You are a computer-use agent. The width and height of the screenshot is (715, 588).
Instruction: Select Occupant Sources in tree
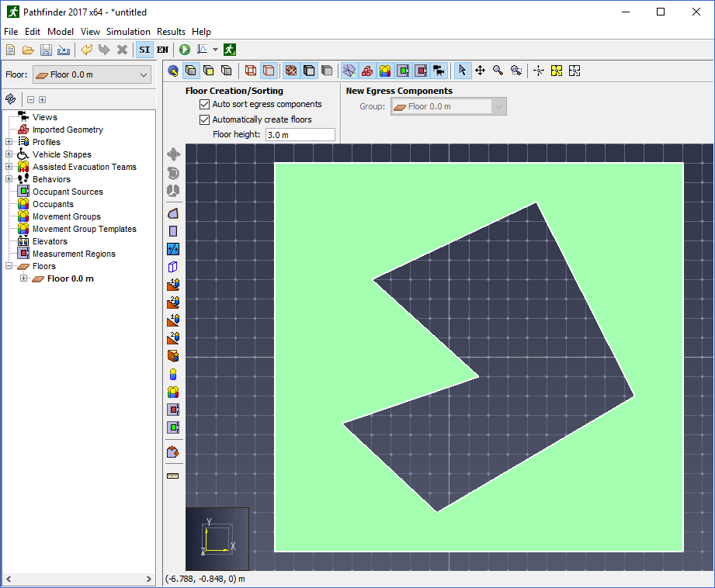pyautogui.click(x=68, y=192)
